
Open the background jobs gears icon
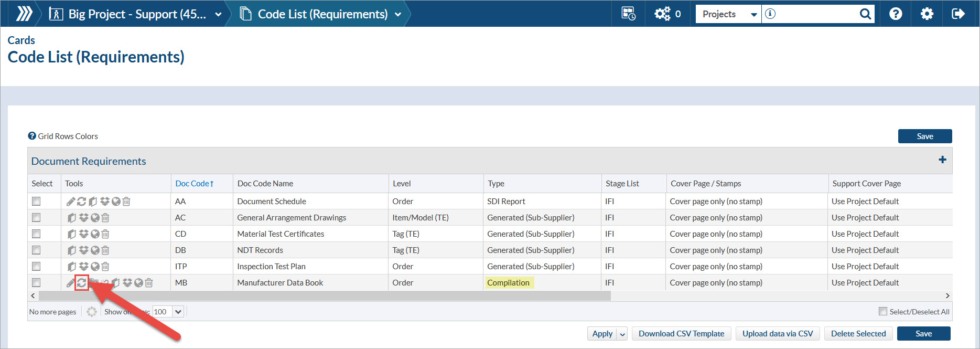pyautogui.click(x=662, y=14)
